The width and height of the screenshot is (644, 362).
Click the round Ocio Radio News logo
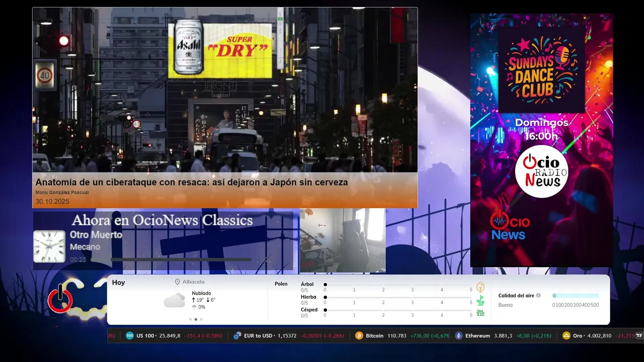click(541, 172)
